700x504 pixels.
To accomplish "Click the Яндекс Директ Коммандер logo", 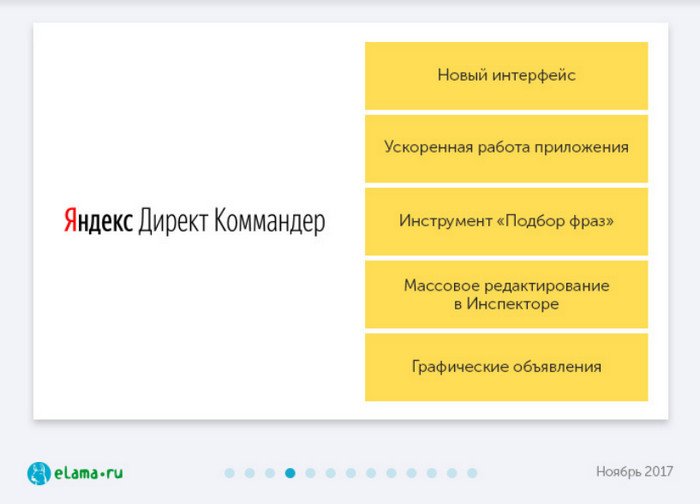I will pos(195,221).
